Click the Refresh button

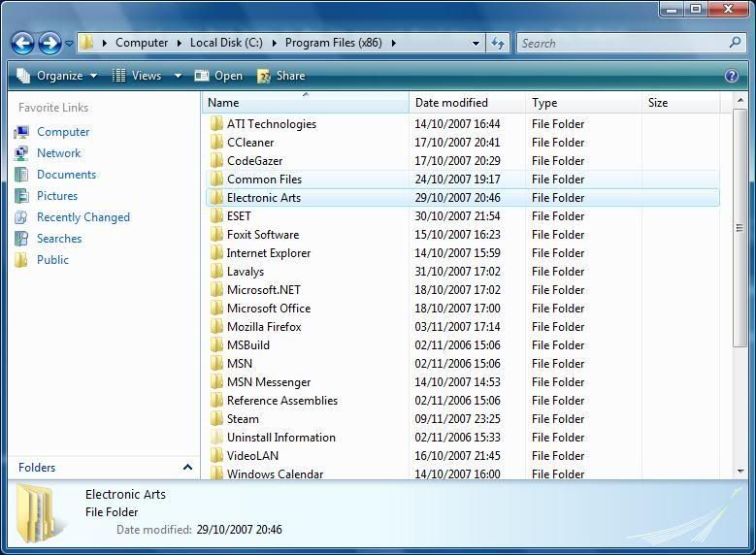(x=498, y=44)
